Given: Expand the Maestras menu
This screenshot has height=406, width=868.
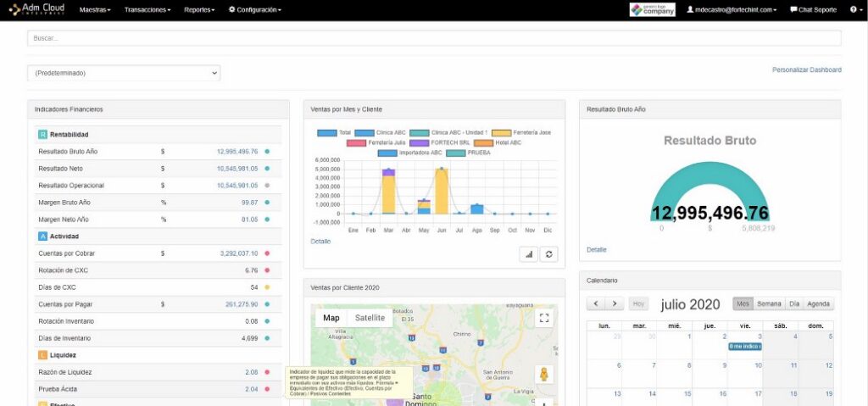Looking at the screenshot, I should pyautogui.click(x=95, y=9).
